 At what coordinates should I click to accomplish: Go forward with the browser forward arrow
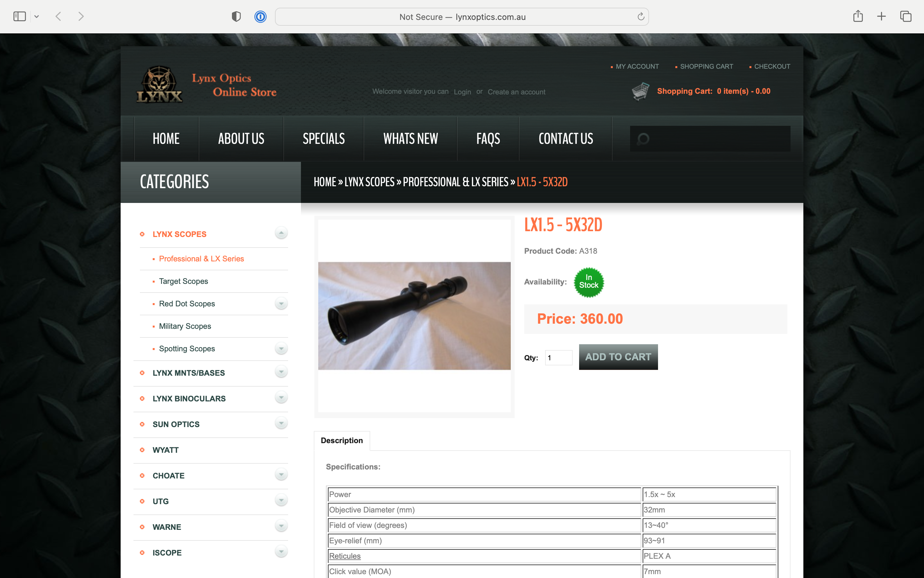(81, 16)
